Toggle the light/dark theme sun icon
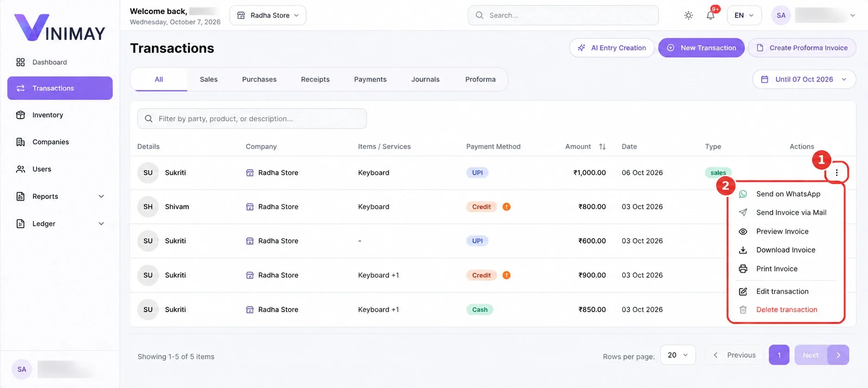 (x=688, y=15)
